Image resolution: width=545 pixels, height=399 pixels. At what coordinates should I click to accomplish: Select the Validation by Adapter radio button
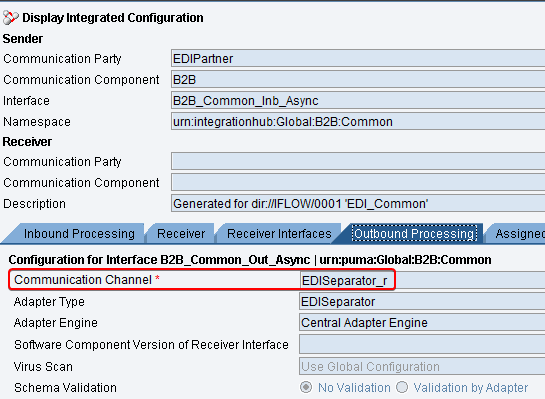(x=402, y=387)
